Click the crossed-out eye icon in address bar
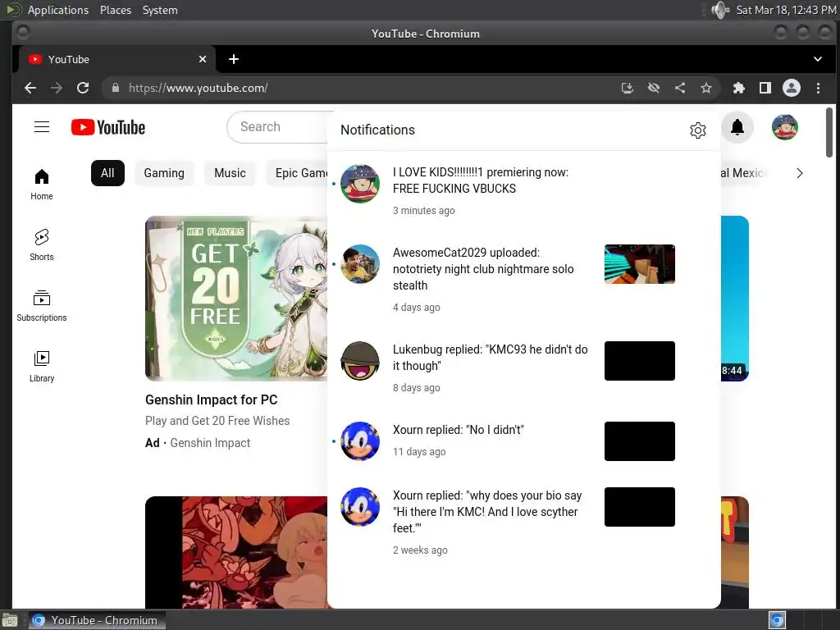 coord(654,88)
